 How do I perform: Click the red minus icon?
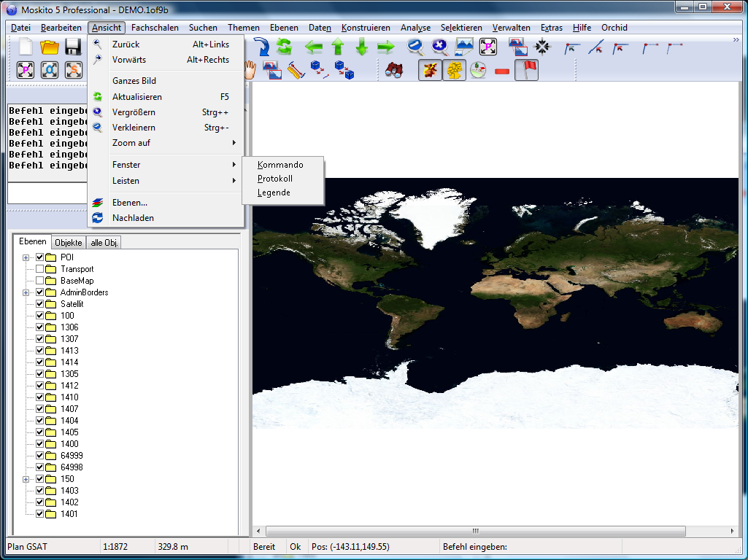click(x=502, y=71)
